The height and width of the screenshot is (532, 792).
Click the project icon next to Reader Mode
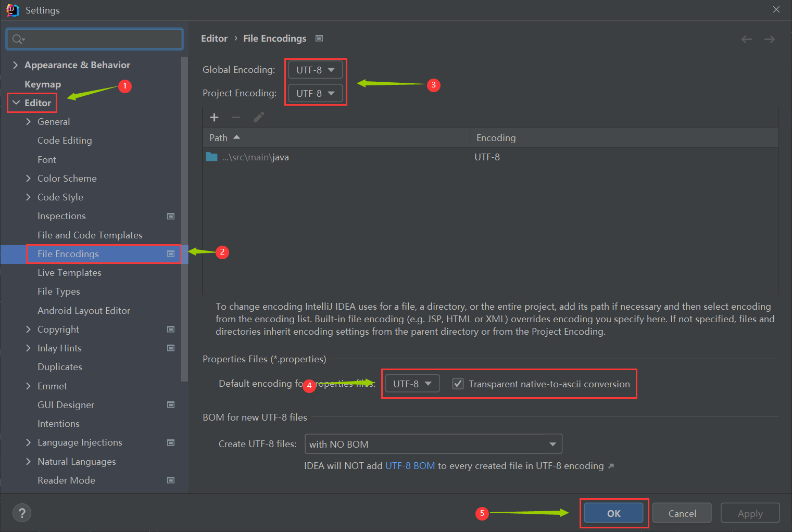click(x=171, y=480)
